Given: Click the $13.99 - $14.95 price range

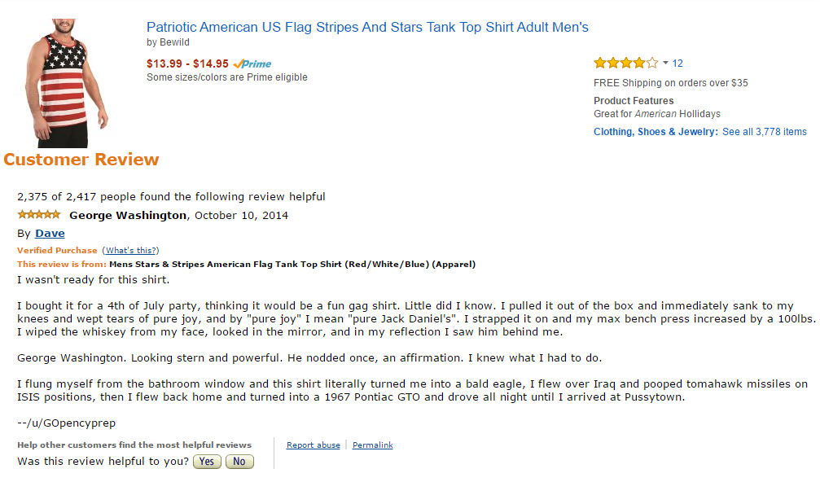Looking at the screenshot, I should [x=187, y=64].
